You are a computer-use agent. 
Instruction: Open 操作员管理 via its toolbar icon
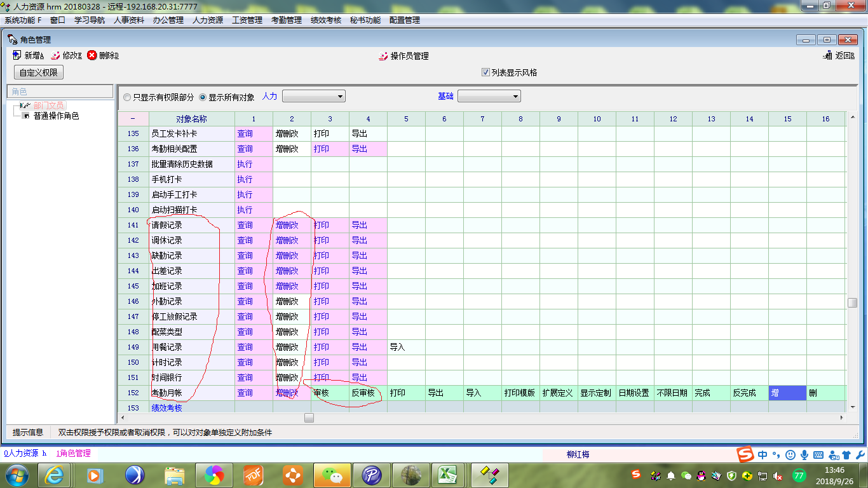(383, 56)
